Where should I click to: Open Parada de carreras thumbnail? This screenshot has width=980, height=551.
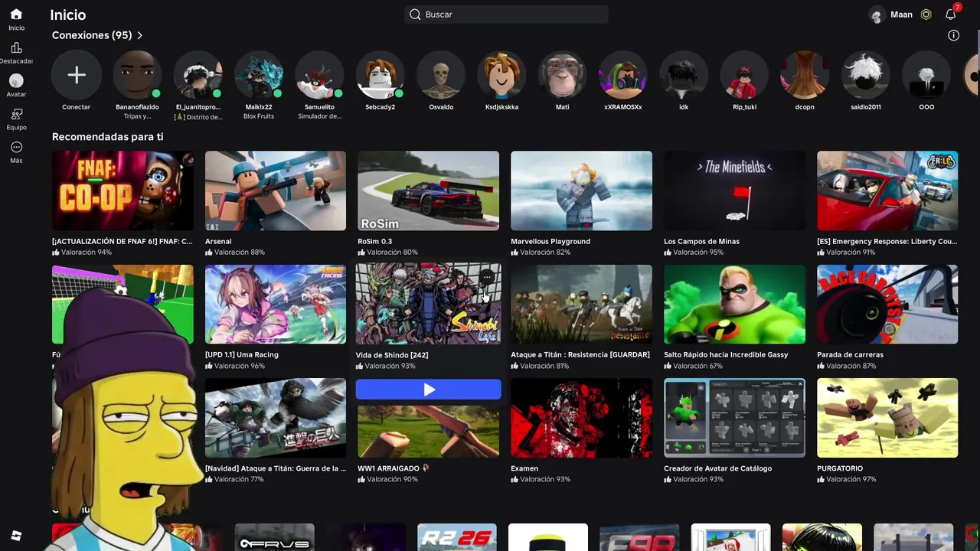(x=887, y=305)
